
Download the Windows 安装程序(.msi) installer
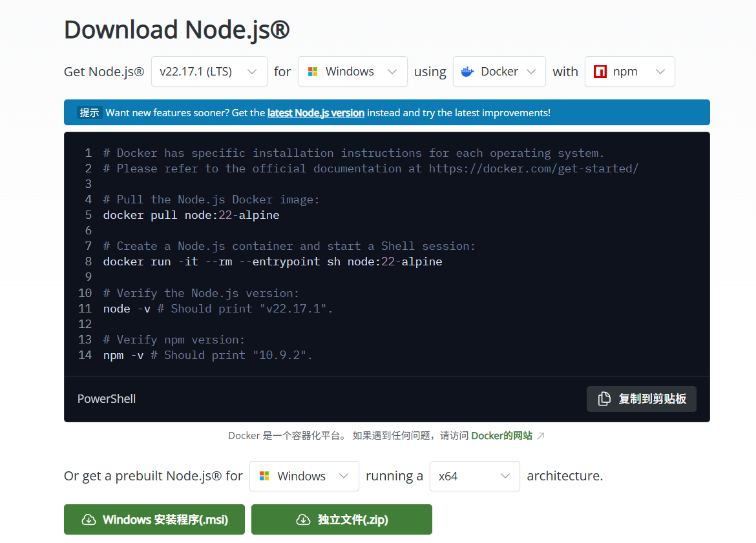pos(154,519)
